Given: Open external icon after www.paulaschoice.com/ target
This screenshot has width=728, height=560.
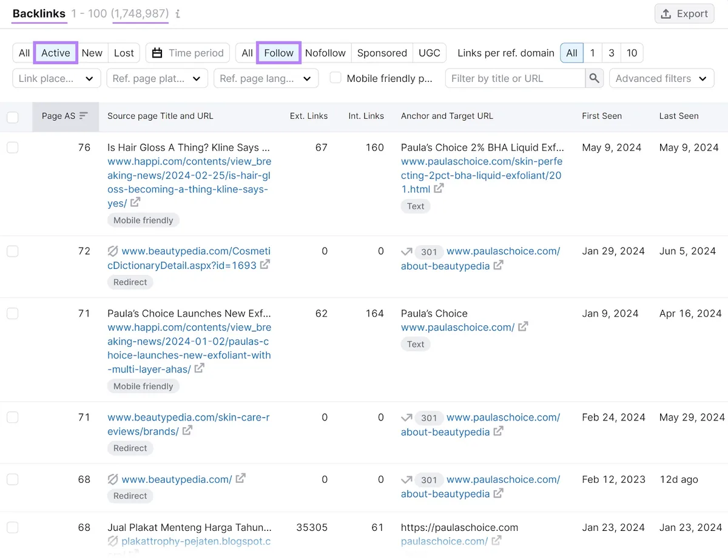Looking at the screenshot, I should 523,326.
